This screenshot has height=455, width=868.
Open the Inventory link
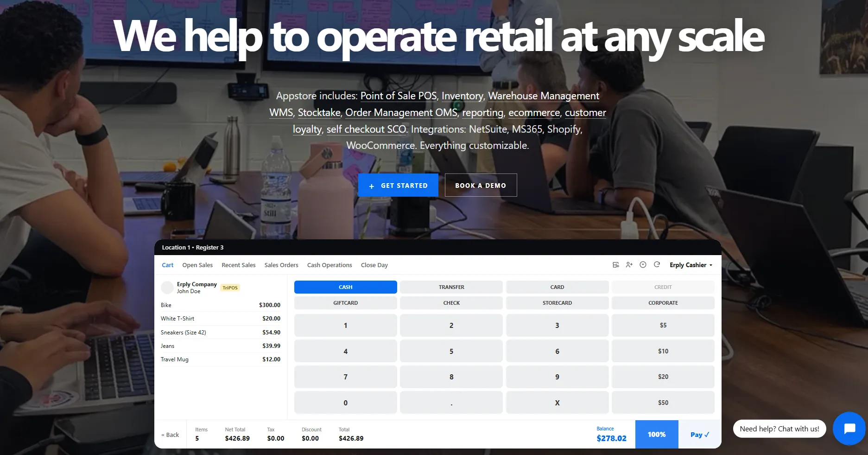tap(462, 96)
